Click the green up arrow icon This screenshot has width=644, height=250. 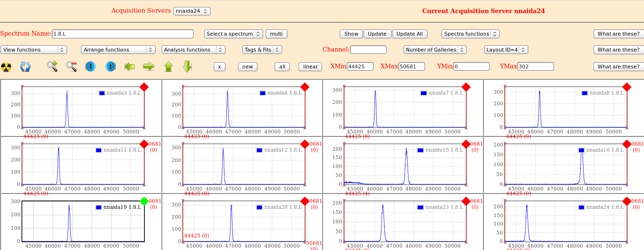(168, 66)
